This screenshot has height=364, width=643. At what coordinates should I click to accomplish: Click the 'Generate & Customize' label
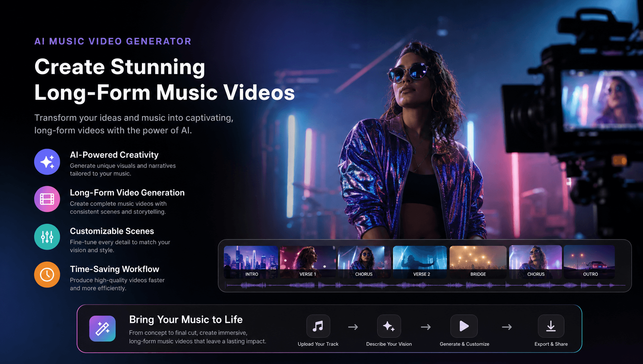click(465, 344)
